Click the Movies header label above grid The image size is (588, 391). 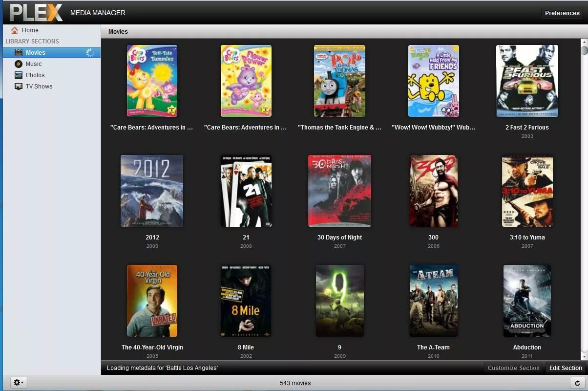[118, 32]
